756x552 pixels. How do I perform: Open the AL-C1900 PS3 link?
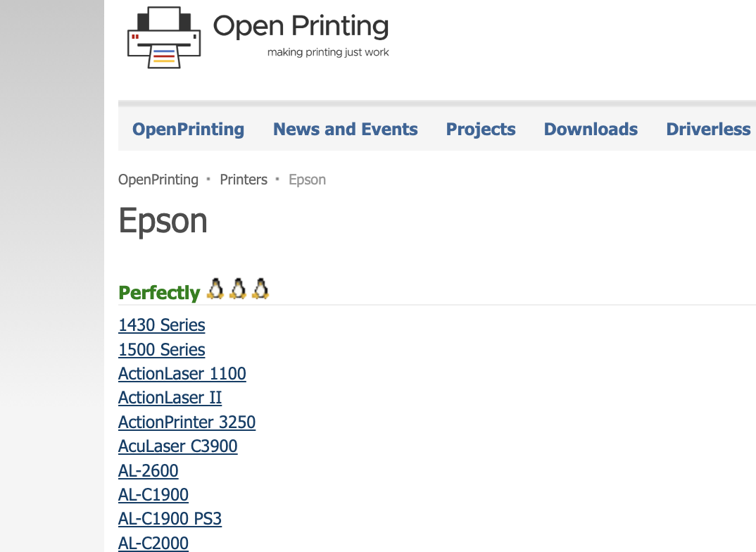click(170, 519)
